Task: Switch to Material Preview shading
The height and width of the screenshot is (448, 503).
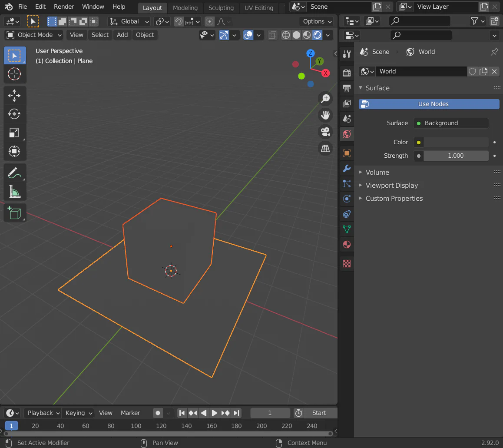Action: (307, 35)
